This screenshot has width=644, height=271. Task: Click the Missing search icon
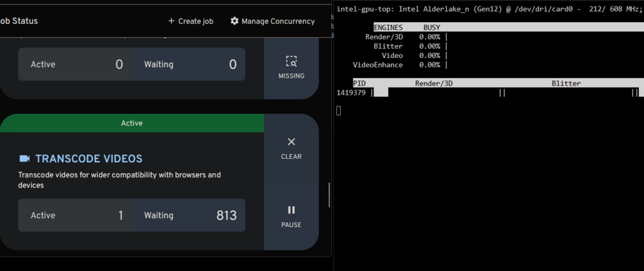(291, 62)
